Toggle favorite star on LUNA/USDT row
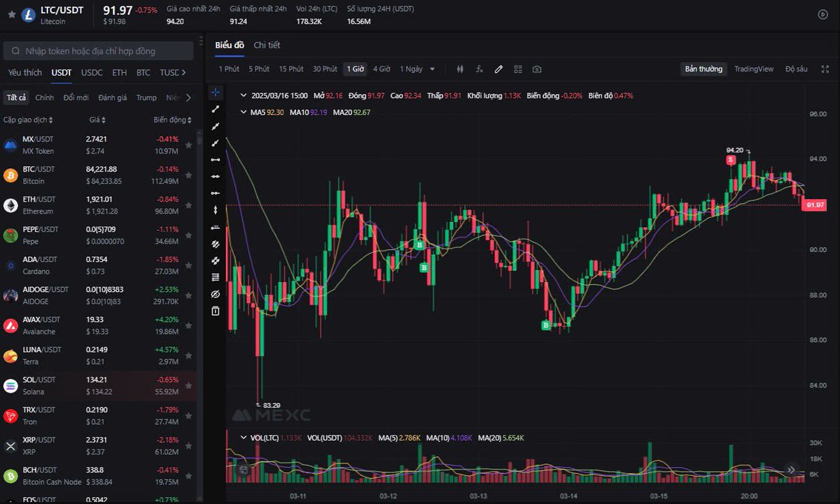This screenshot has width=840, height=504. point(188,356)
